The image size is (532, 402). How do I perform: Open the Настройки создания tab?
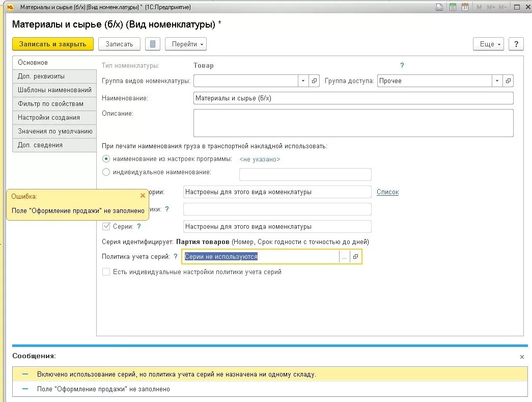point(54,118)
